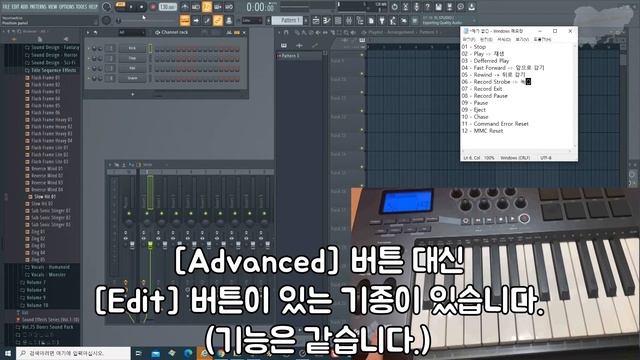Toggle wait for input recording icon
This screenshot has height=360, width=640.
point(196,7)
